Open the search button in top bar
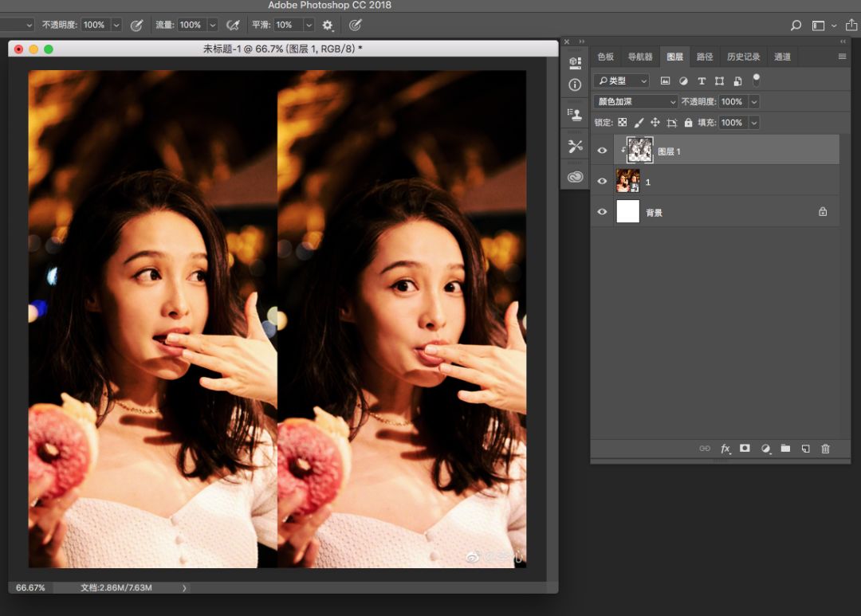The height and width of the screenshot is (616, 861). [x=795, y=26]
